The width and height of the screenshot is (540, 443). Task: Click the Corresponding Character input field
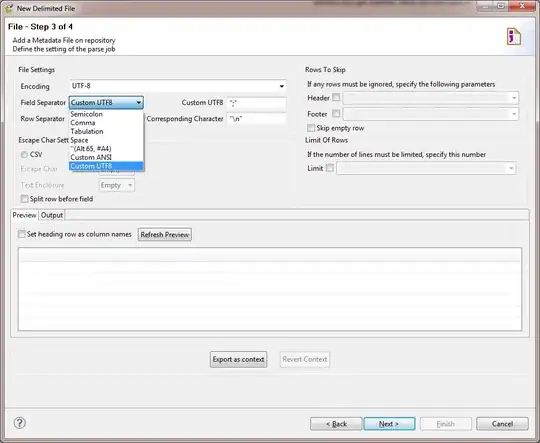point(256,119)
